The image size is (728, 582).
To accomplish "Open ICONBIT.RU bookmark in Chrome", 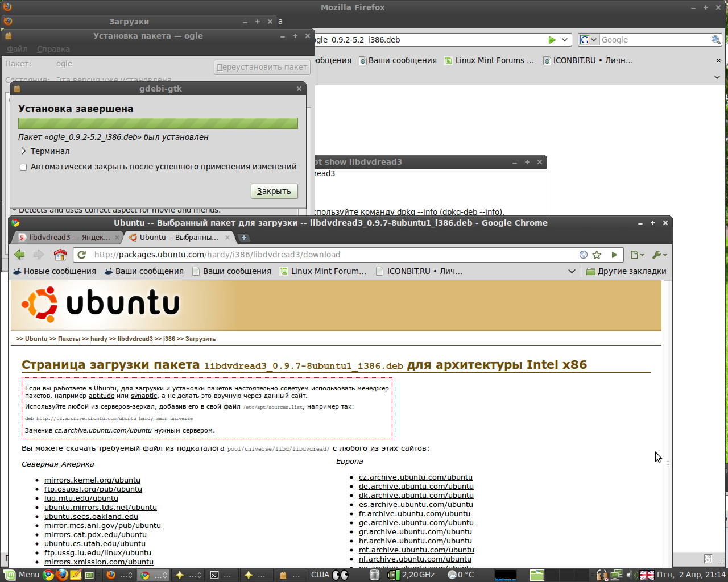I will (x=420, y=271).
